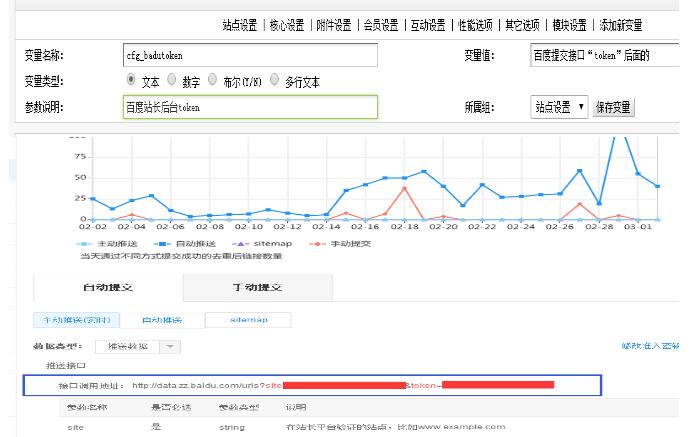Switch to the 手动提交 tab
696x437 pixels.
tap(257, 287)
